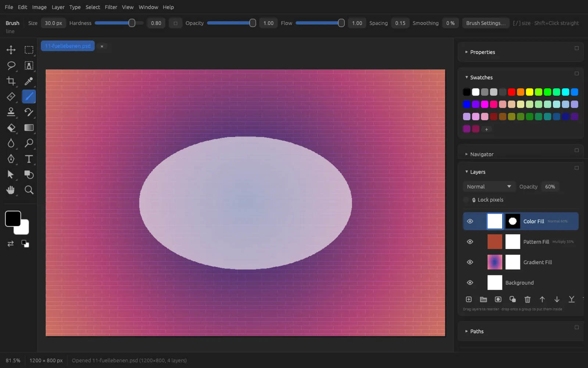
Task: Select the Eyedropper tool
Action: pos(29,81)
